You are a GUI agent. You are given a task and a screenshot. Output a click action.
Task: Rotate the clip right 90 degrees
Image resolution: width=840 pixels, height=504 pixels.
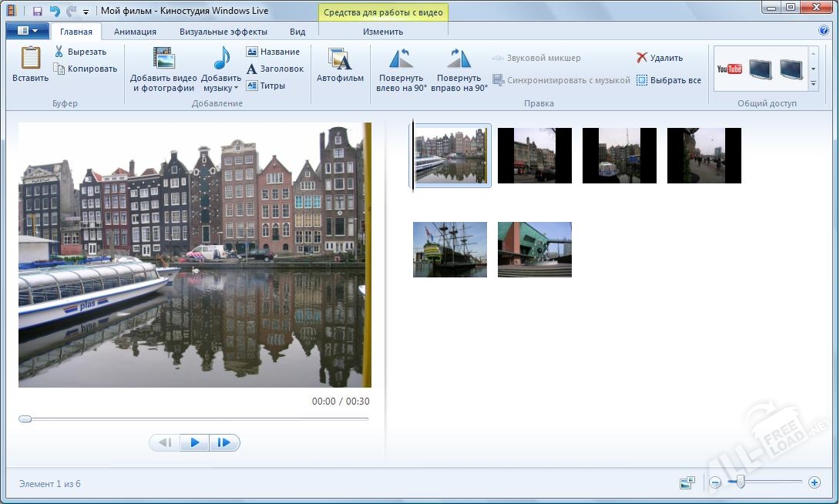point(458,68)
